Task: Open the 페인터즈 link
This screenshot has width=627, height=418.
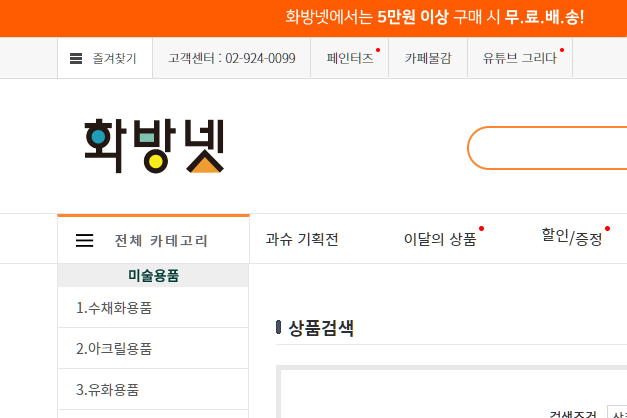Action: (350, 58)
